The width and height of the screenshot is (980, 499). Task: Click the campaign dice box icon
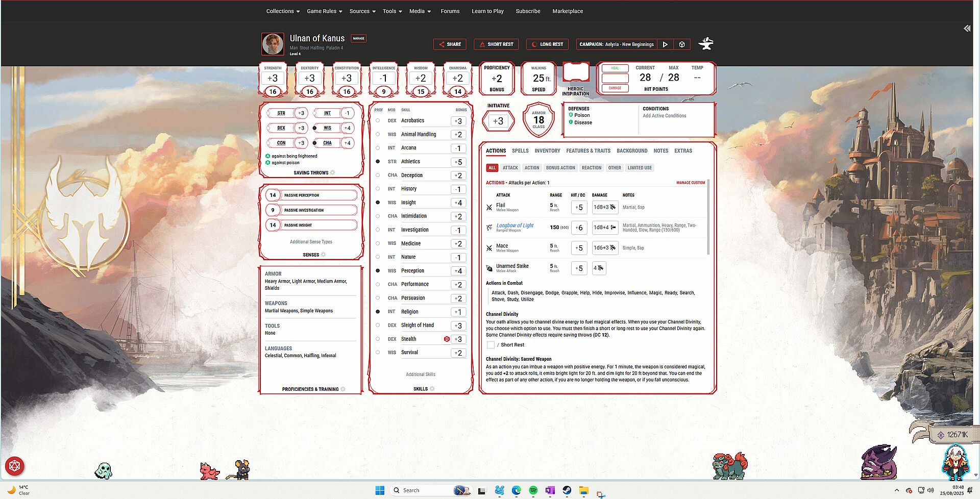[682, 44]
